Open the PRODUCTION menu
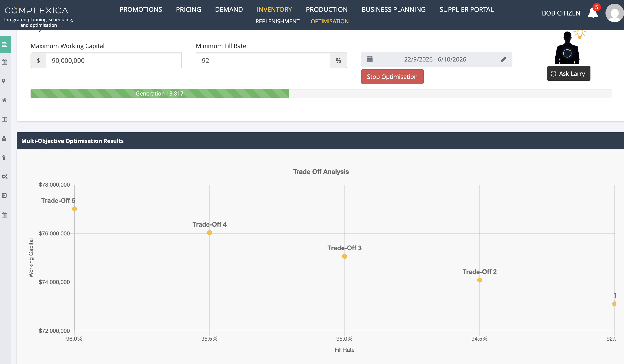Viewport: 624px width, 364px height. [x=327, y=9]
